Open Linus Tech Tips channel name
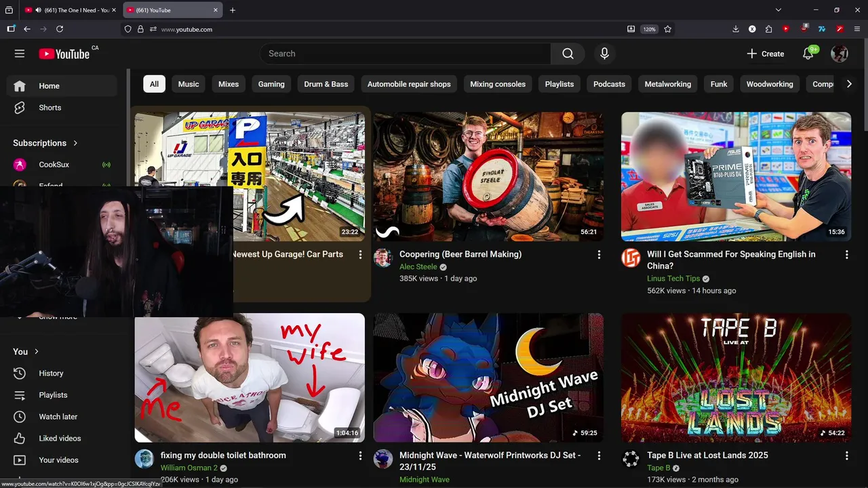 pos(673,279)
